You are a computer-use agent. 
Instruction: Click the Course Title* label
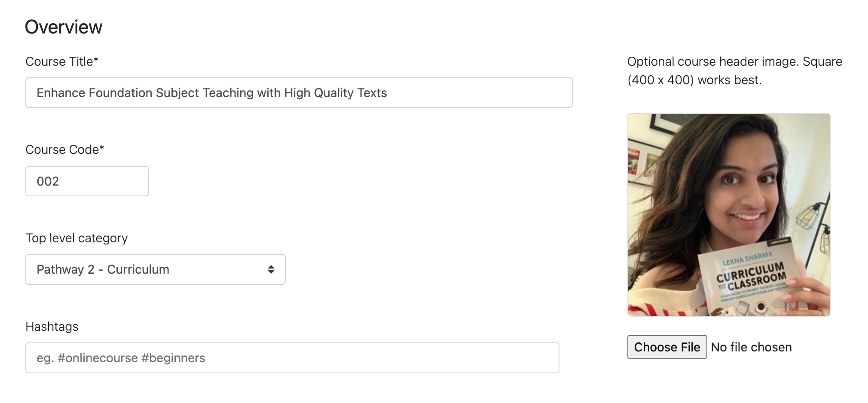point(62,61)
